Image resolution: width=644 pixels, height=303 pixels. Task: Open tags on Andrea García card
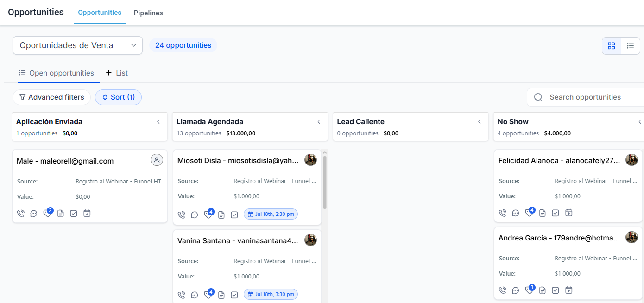point(529,290)
